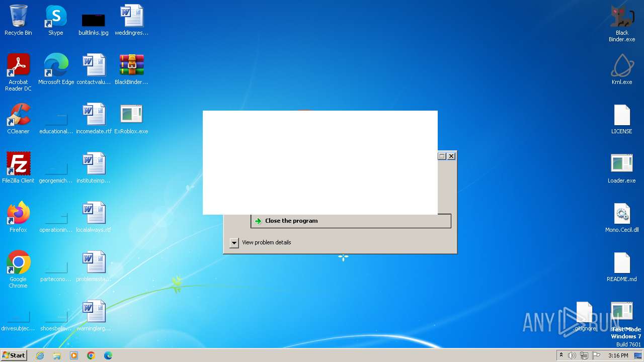Click the Show desktop button
Screen dimensions: 644x362
(638, 355)
